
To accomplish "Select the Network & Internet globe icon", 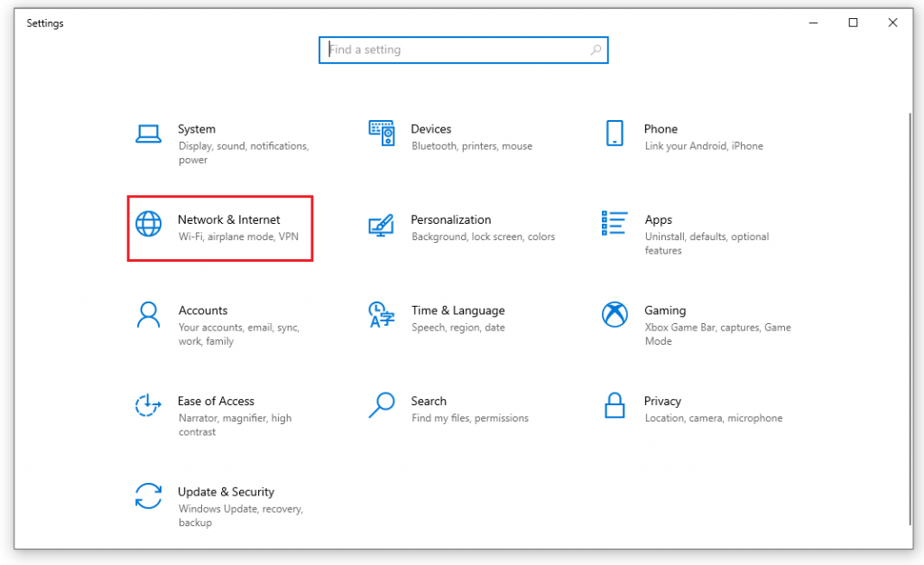I will 149,224.
